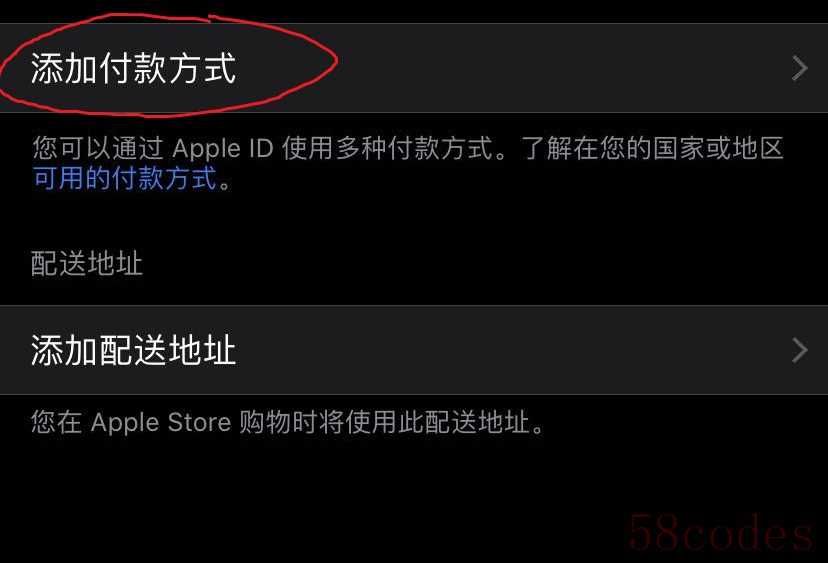
Task: Tap the 了解在您的国家或地区 description text
Action: 652,148
